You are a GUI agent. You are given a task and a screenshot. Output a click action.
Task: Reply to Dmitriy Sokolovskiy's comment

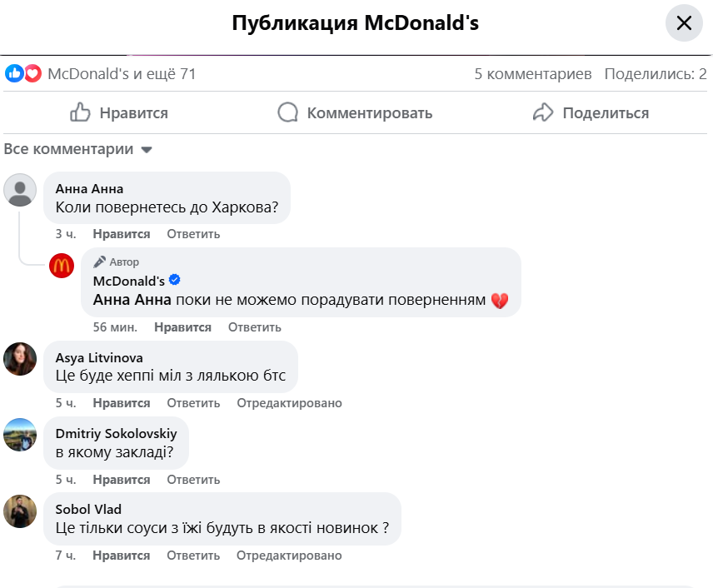193,480
